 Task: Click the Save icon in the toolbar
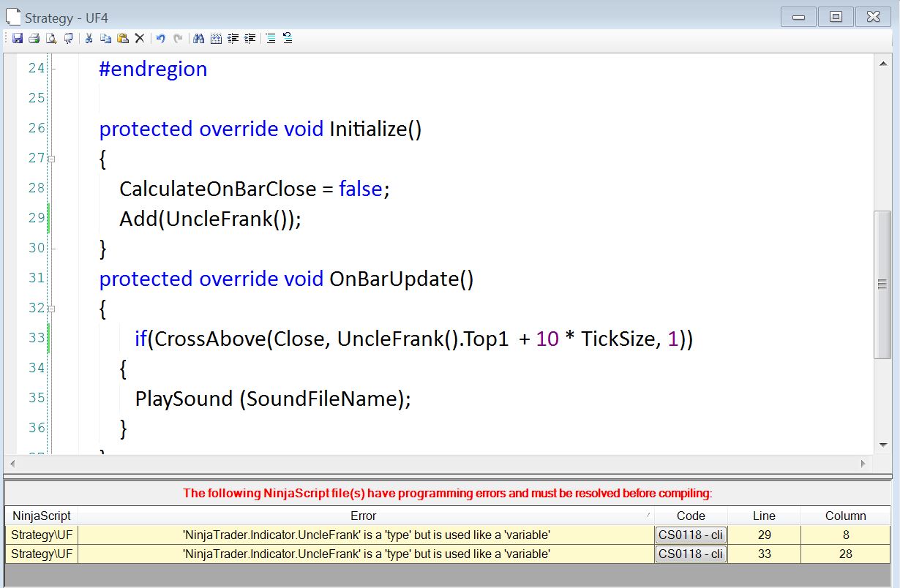tap(18, 39)
